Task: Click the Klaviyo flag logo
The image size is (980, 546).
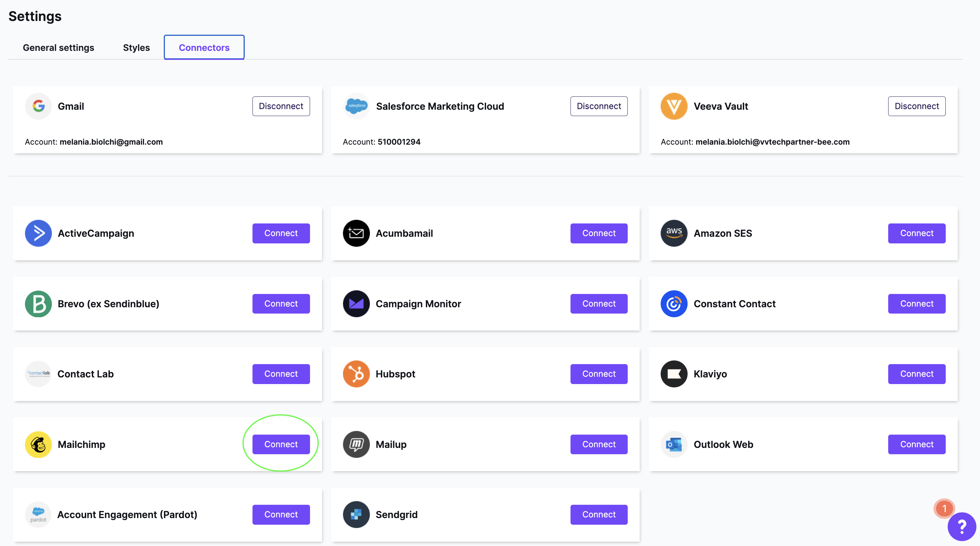Action: pos(674,374)
